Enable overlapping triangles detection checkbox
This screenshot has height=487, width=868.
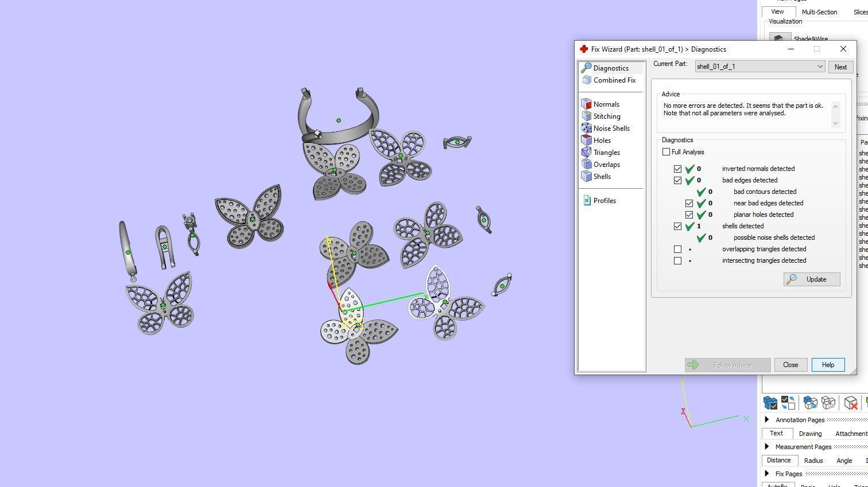[677, 249]
